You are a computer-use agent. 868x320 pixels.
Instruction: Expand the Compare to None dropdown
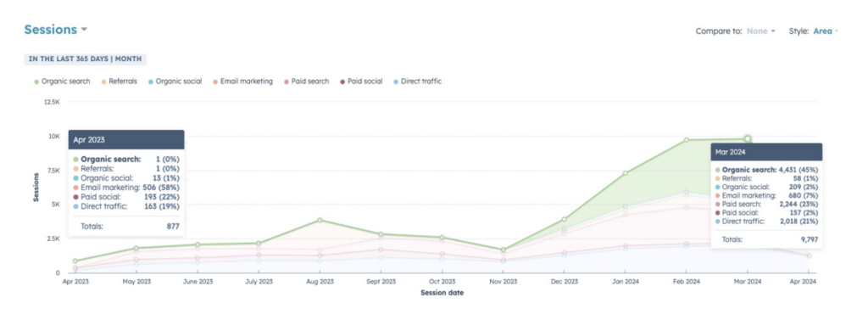760,31
